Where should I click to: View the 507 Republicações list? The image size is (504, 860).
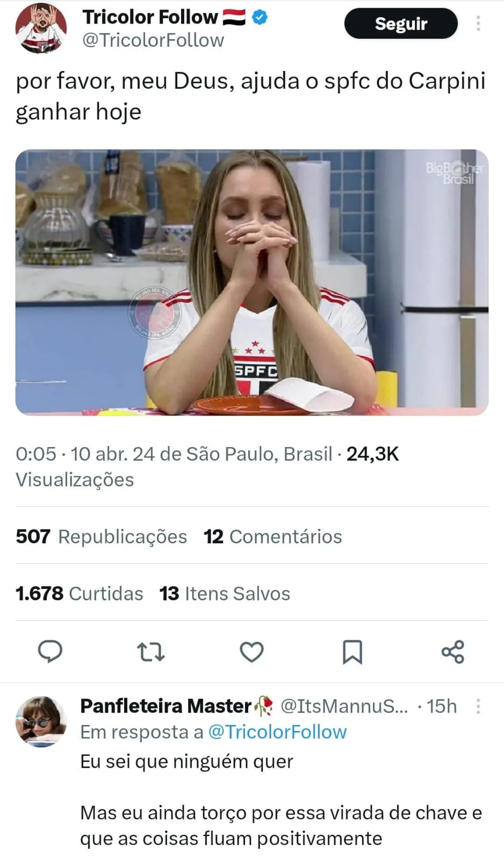coord(102,536)
